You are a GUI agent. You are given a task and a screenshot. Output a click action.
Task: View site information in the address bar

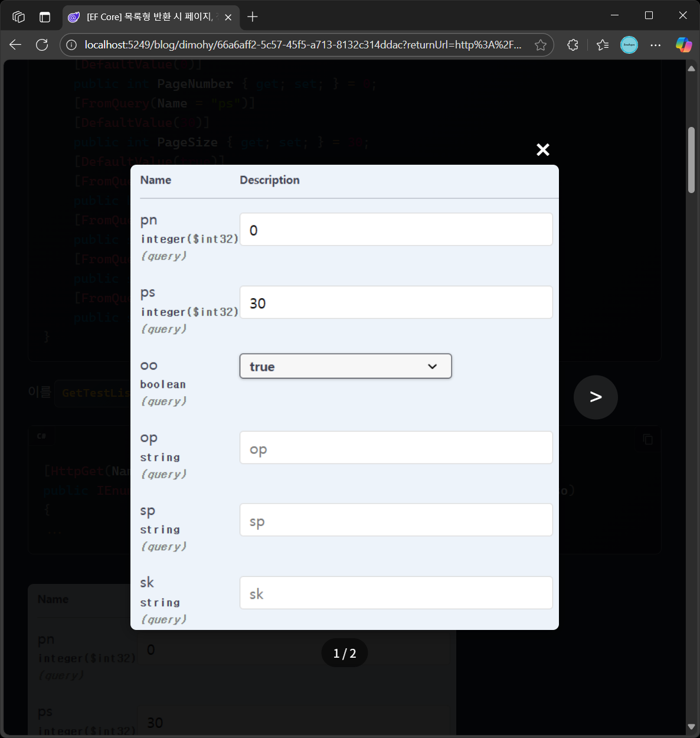click(71, 45)
